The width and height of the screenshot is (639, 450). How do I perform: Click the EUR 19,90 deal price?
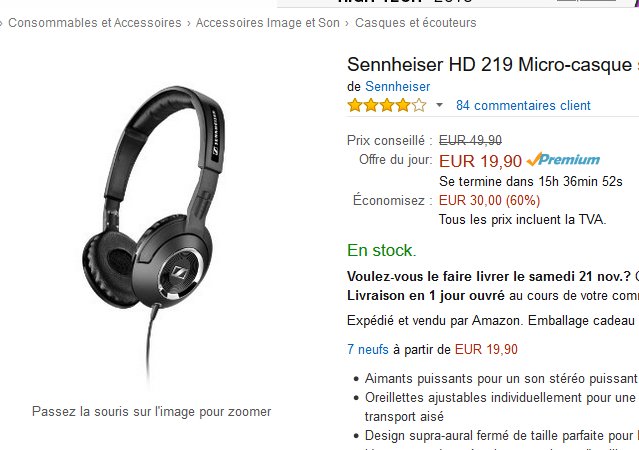pyautogui.click(x=480, y=161)
